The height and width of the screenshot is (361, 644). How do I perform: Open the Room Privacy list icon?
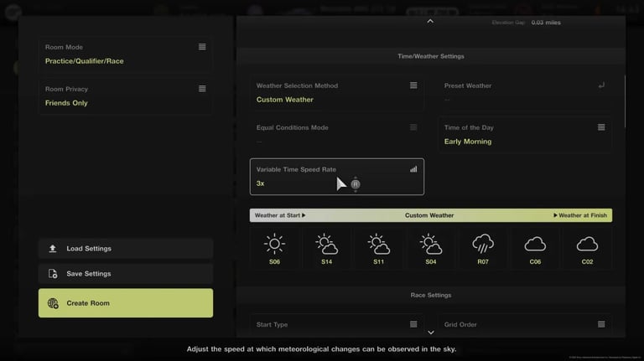(202, 89)
